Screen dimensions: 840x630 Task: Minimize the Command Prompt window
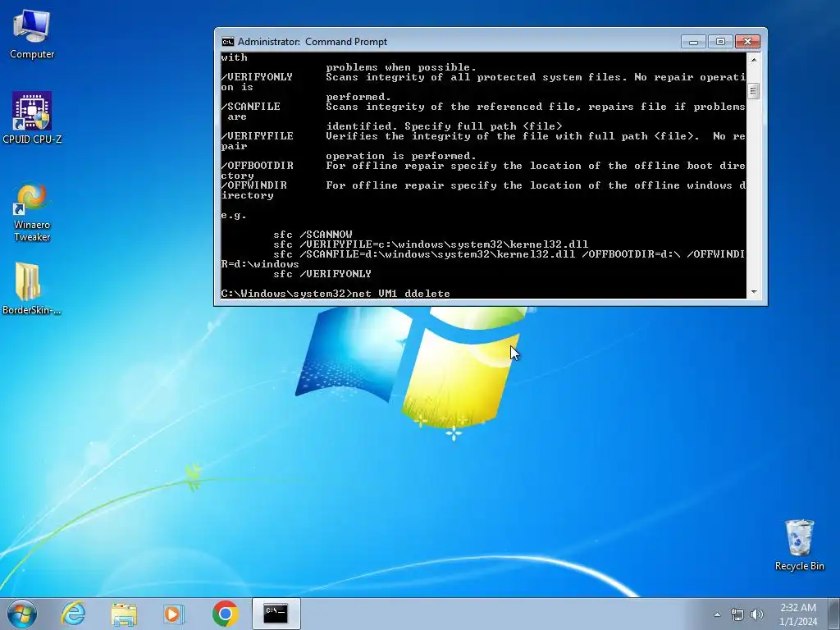pos(693,42)
